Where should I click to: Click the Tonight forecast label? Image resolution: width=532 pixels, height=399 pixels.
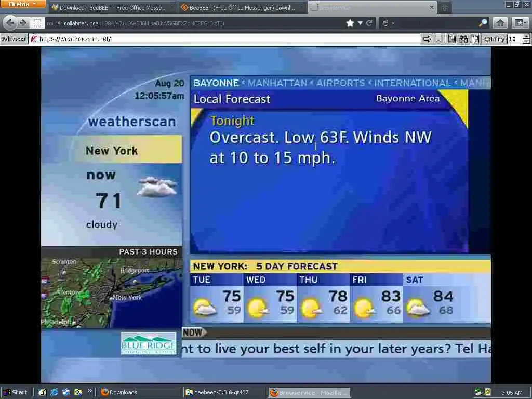pos(232,121)
